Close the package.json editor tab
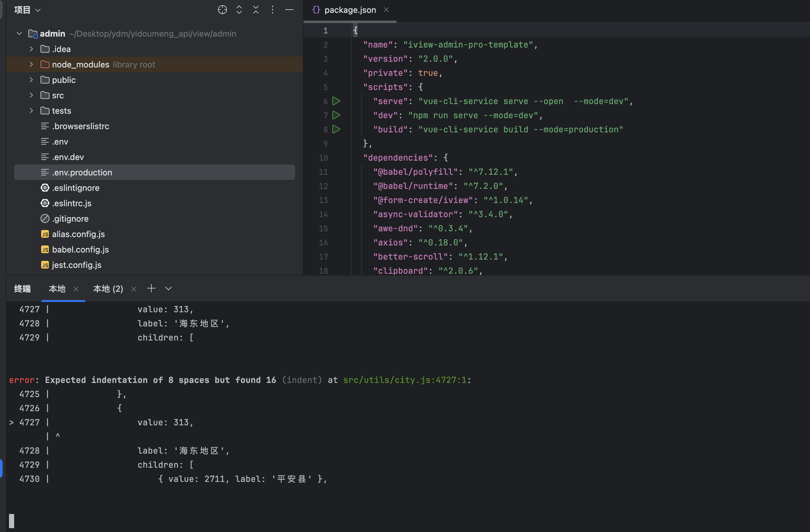 point(386,10)
